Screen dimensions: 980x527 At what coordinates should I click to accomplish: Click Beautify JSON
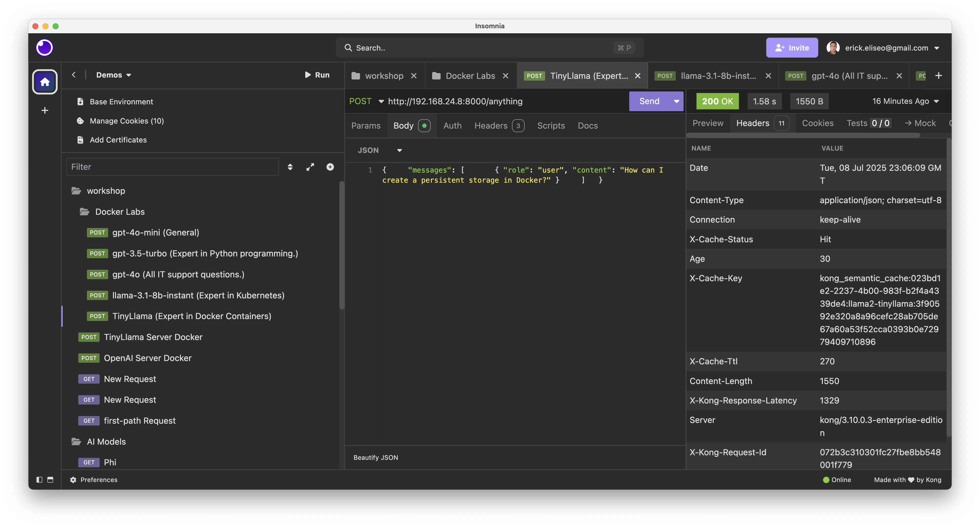[376, 458]
